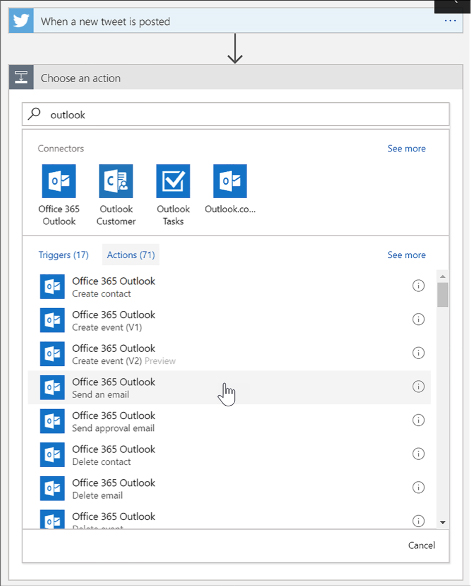Show info for Delete contact action
The height and width of the screenshot is (586, 471).
(x=418, y=454)
